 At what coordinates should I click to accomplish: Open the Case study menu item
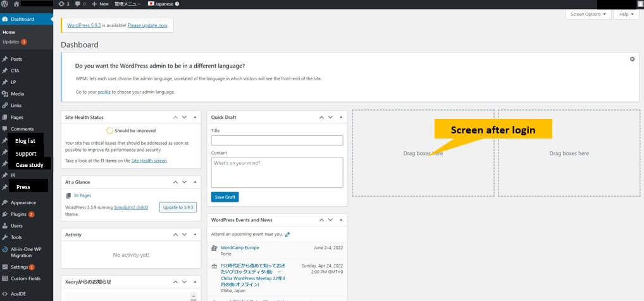coord(29,165)
